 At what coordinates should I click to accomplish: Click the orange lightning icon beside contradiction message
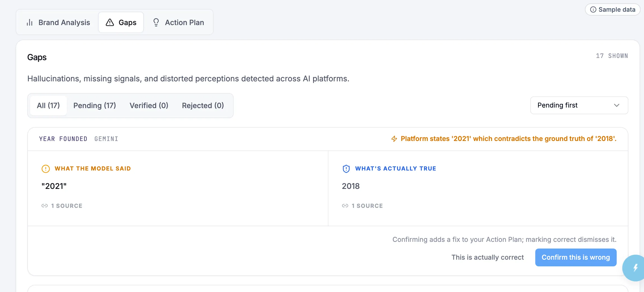coord(394,139)
